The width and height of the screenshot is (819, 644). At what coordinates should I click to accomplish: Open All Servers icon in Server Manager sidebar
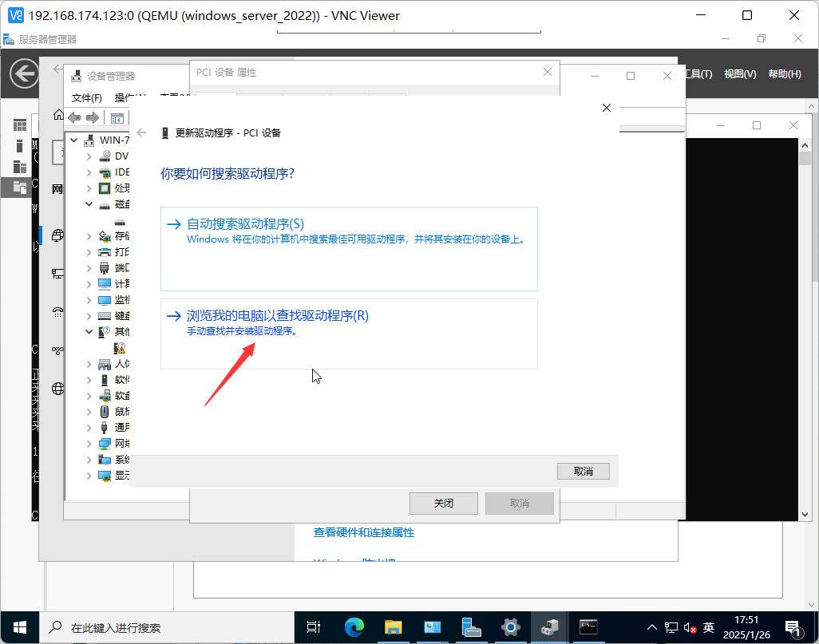pos(20,167)
